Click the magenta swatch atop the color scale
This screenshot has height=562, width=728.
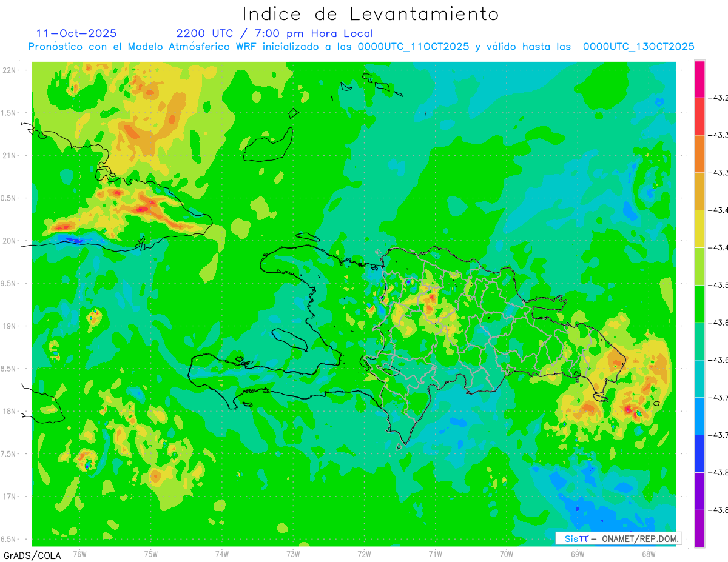(699, 79)
